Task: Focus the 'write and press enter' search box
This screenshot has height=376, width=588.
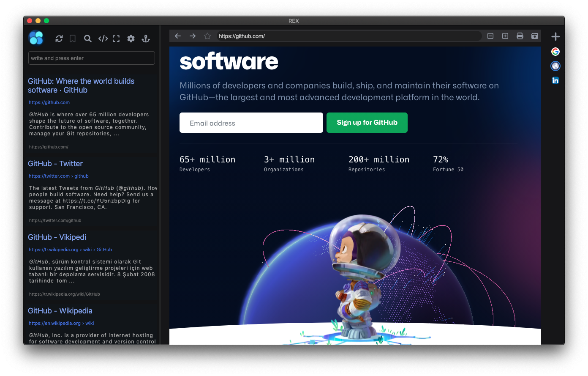Action: [x=92, y=58]
